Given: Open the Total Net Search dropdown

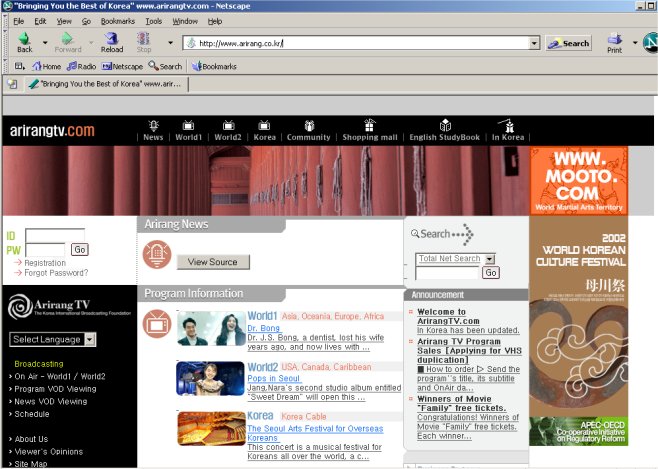Looking at the screenshot, I should (455, 259).
